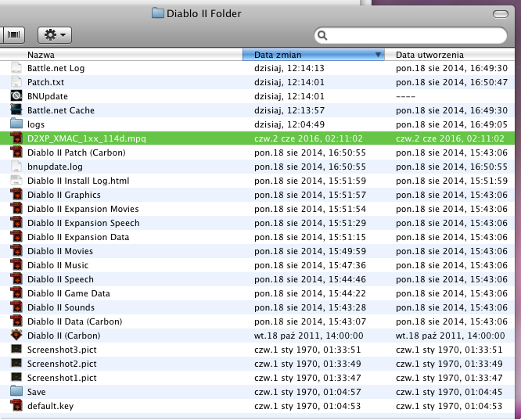This screenshot has height=420, width=521.
Task: Click creation date 'pon.18 sie 2014, 16:50:47'
Action: [451, 82]
